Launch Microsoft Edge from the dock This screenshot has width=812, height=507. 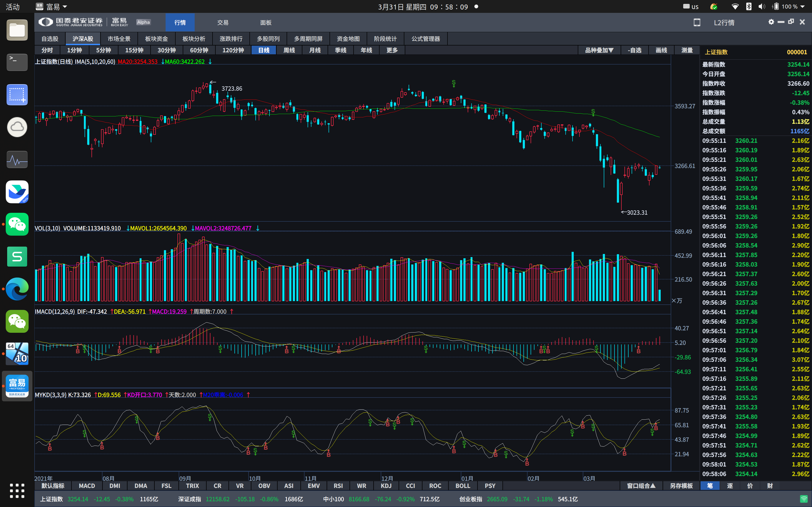point(17,289)
